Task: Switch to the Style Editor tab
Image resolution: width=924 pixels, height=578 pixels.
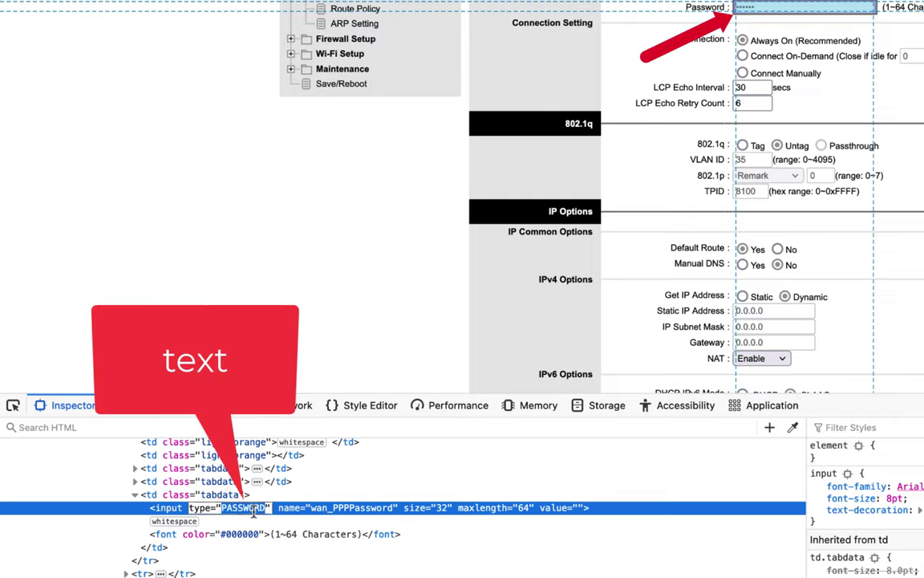Action: pyautogui.click(x=361, y=405)
